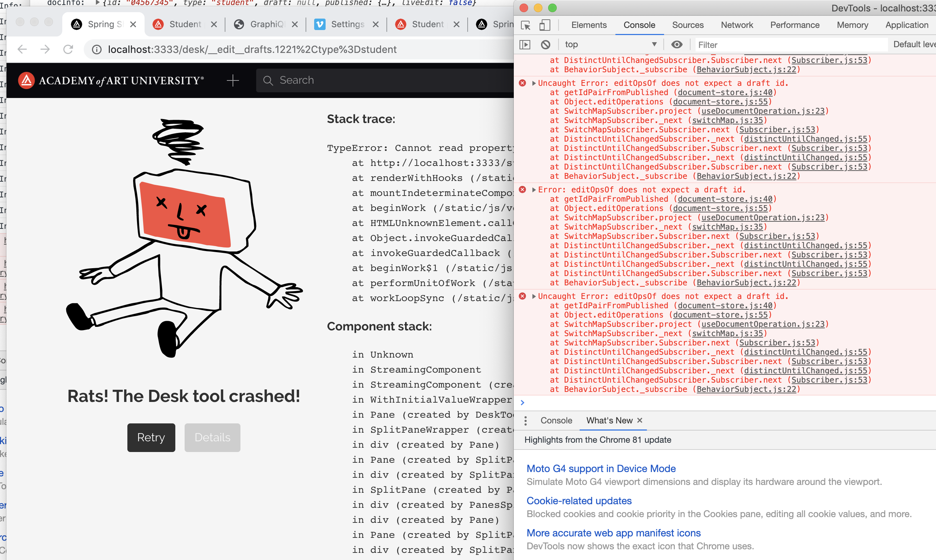Open Moto G4 support in Device Mode link
This screenshot has height=560, width=936.
(601, 469)
